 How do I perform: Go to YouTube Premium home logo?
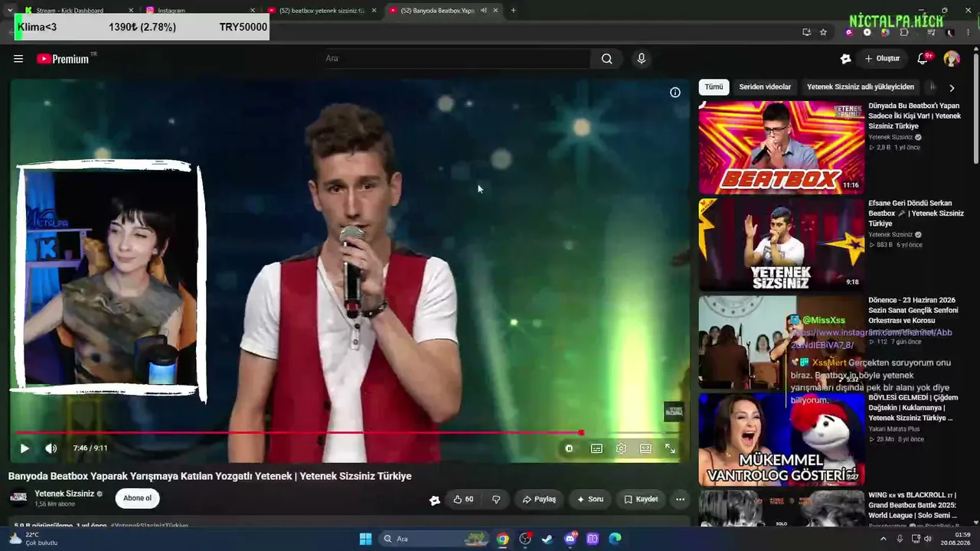pos(64,59)
